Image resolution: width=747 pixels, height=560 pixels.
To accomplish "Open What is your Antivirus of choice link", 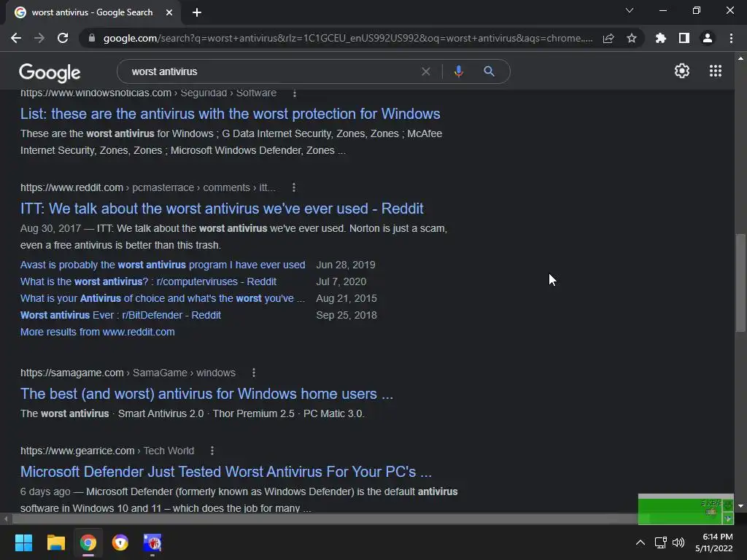I will [163, 298].
